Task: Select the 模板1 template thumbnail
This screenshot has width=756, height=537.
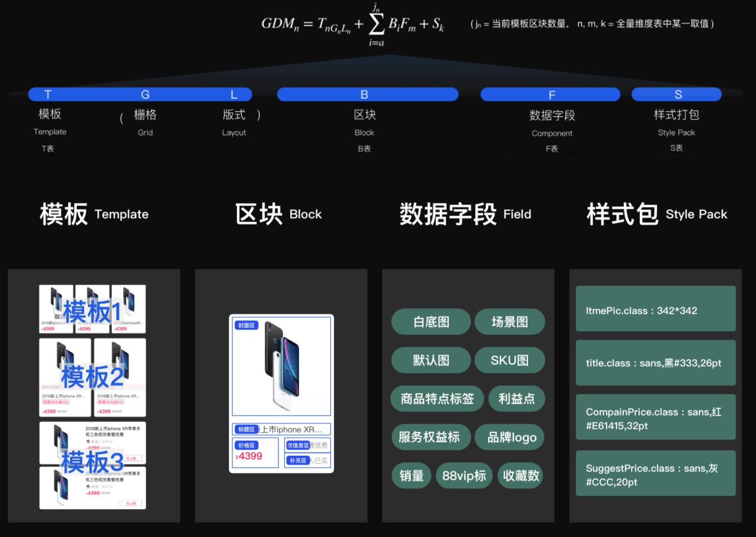Action: (x=92, y=309)
